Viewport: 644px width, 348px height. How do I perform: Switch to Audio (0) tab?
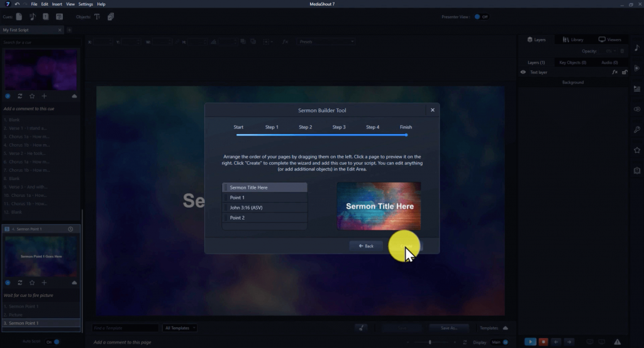pyautogui.click(x=609, y=62)
